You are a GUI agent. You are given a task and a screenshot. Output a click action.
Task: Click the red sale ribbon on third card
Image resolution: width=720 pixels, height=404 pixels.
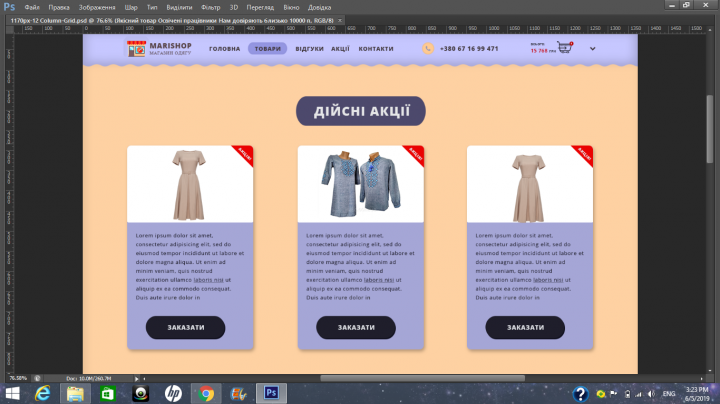(x=584, y=154)
